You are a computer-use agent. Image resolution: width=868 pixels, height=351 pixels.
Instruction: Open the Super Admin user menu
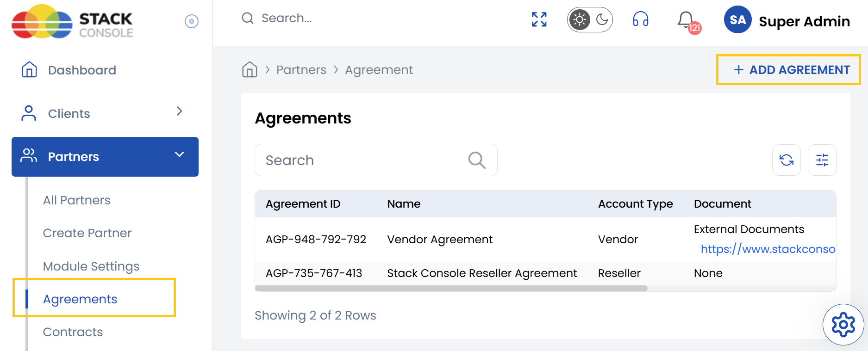[804, 21]
